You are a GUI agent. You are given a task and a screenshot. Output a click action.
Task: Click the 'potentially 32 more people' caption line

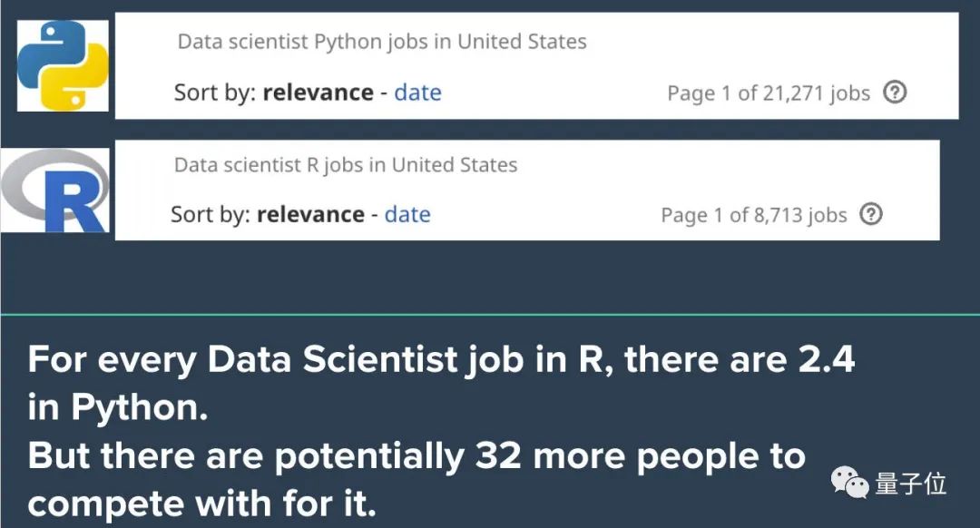tap(416, 456)
